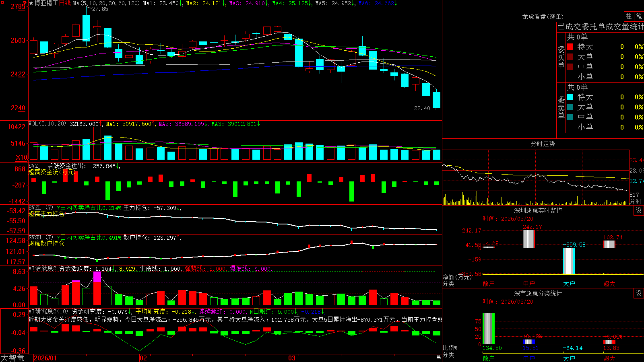Click 13.83 value in 分类统计 chart
Image resolution: width=644 pixels, height=362 pixels.
611,348
